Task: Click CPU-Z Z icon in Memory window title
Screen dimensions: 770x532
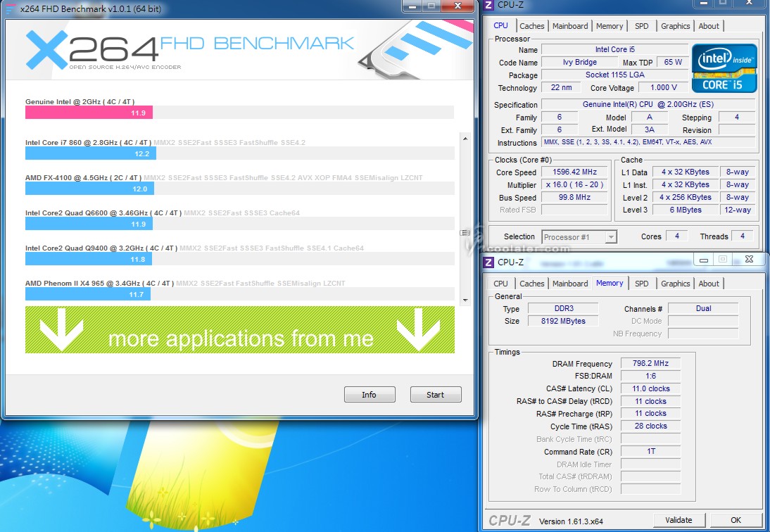Action: [488, 262]
